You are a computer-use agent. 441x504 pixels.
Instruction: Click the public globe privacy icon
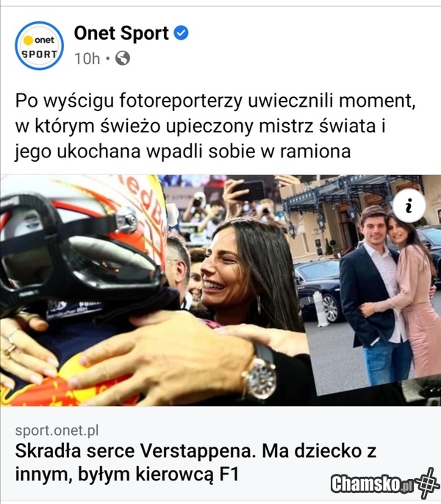122,58
